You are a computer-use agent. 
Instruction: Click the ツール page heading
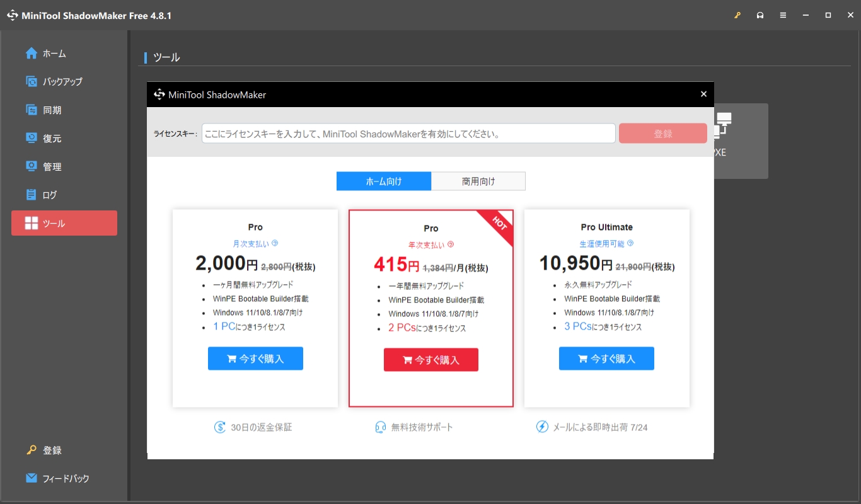click(x=166, y=57)
